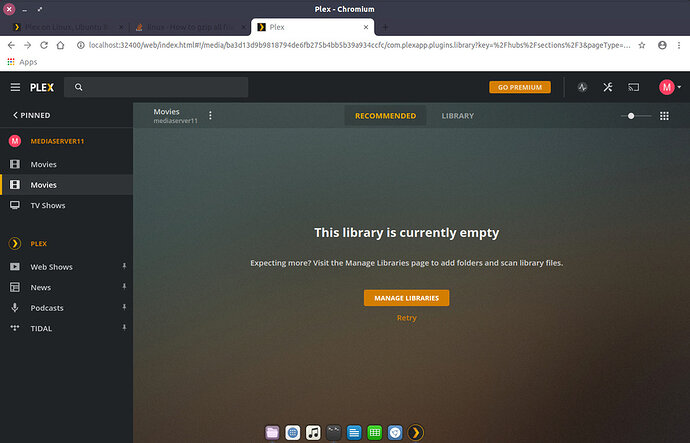
Task: Open the Chromium profile icon
Action: [662, 45]
